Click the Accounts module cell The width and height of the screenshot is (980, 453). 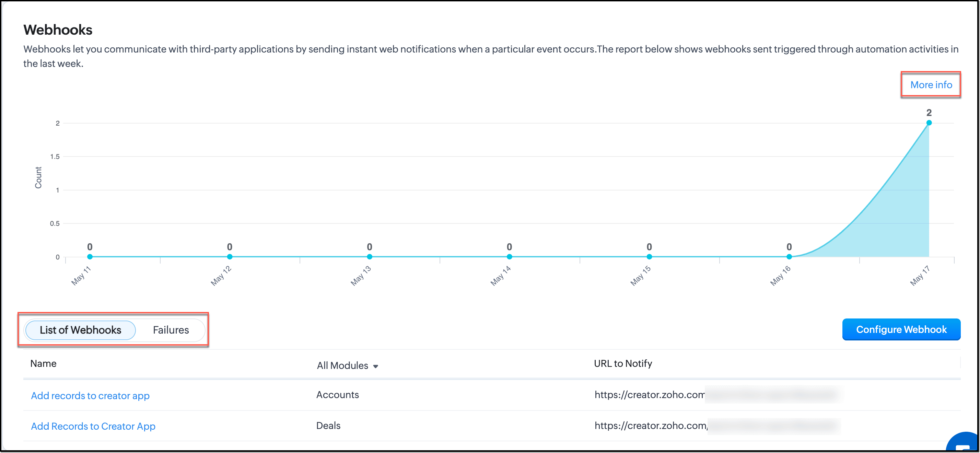click(337, 395)
